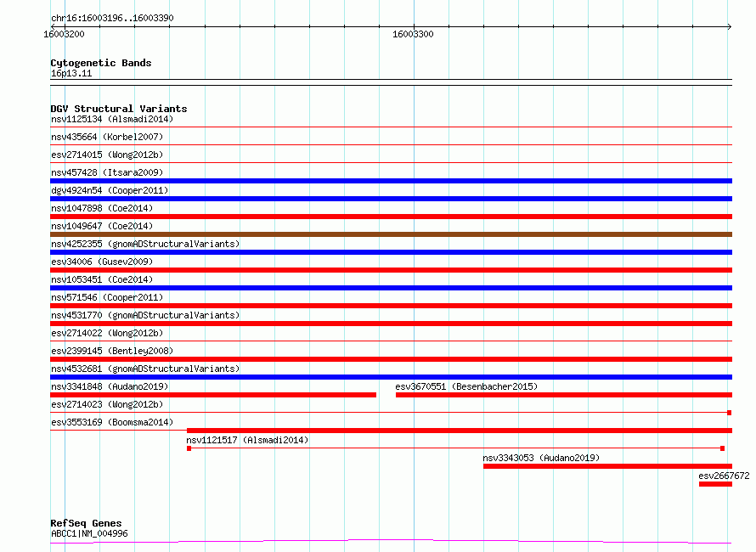Screen dimensions: 756x552
Task: Click the DGV Structural Variants track title
Action: click(119, 109)
